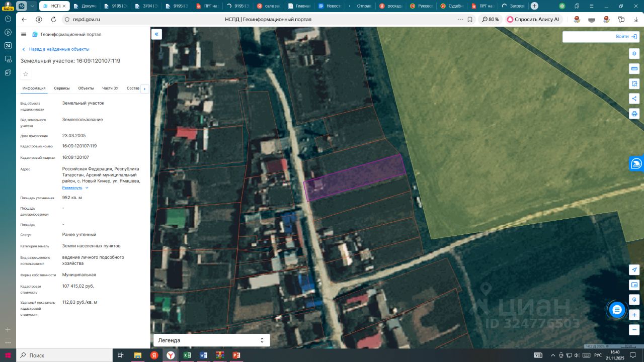Image resolution: width=644 pixels, height=362 pixels.
Task: Open the taskbar clock showing 16:40
Action: pos(615,355)
